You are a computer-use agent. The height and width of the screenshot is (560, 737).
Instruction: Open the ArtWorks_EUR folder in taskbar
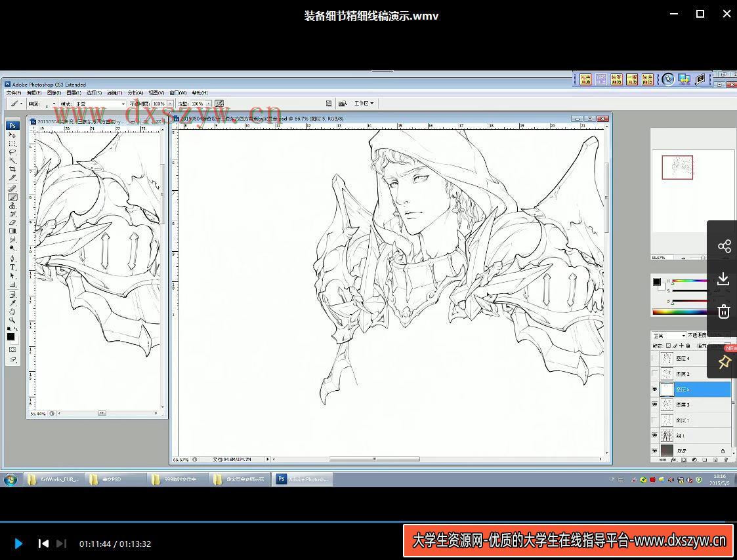[x=54, y=479]
